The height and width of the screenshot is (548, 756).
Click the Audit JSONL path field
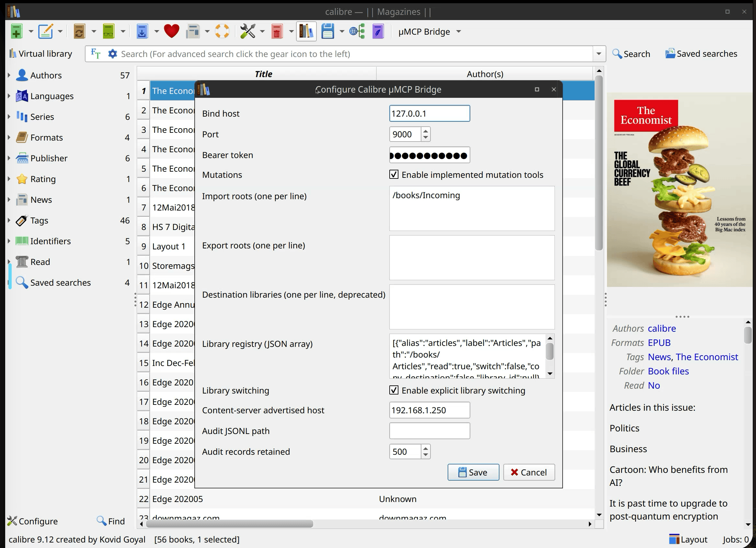click(429, 431)
